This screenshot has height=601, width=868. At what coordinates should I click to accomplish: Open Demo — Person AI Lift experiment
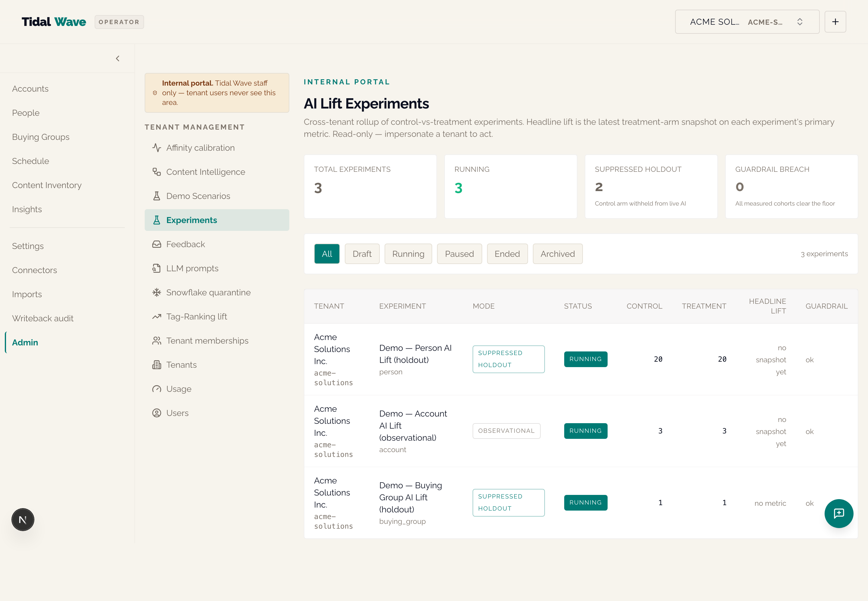[415, 354]
